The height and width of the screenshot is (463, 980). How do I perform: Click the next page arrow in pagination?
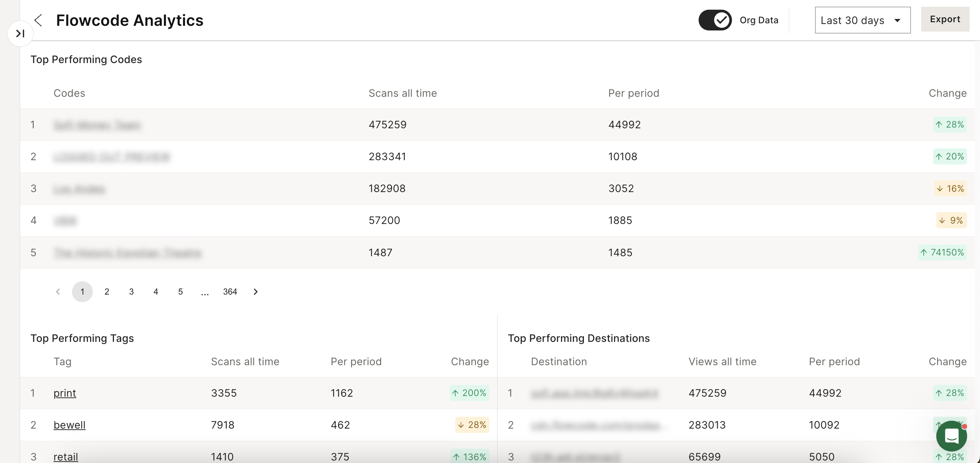[255, 291]
